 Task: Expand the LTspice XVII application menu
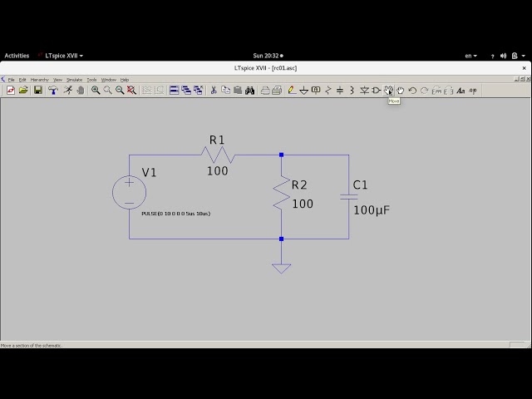61,56
